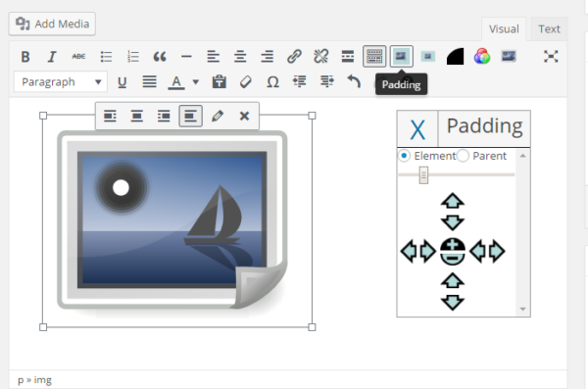
Task: Insert or edit a link
Action: click(294, 57)
